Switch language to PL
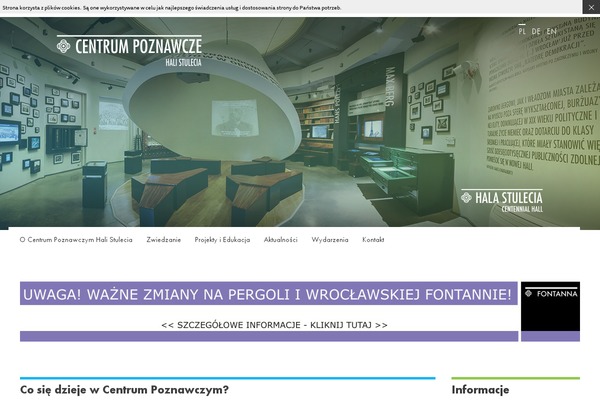 tap(522, 31)
